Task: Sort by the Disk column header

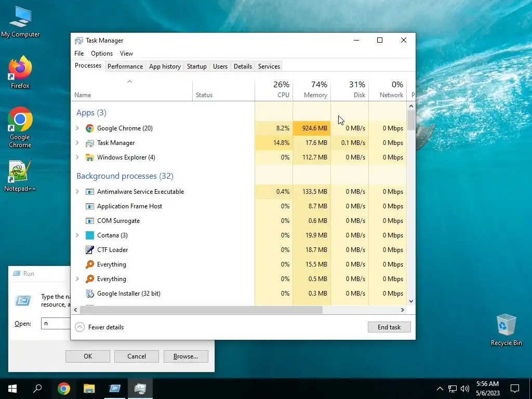Action: pos(350,90)
